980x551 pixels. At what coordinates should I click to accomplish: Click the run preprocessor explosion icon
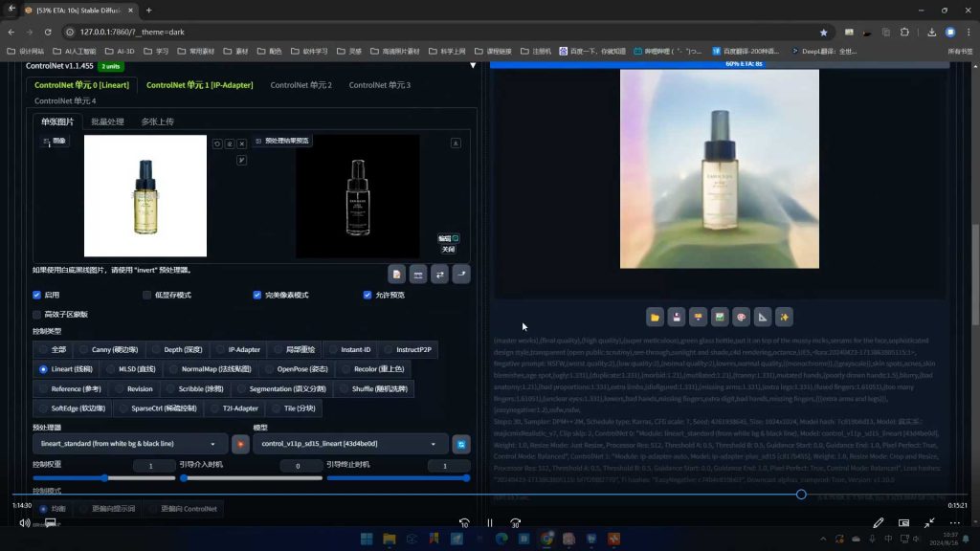[x=240, y=444]
